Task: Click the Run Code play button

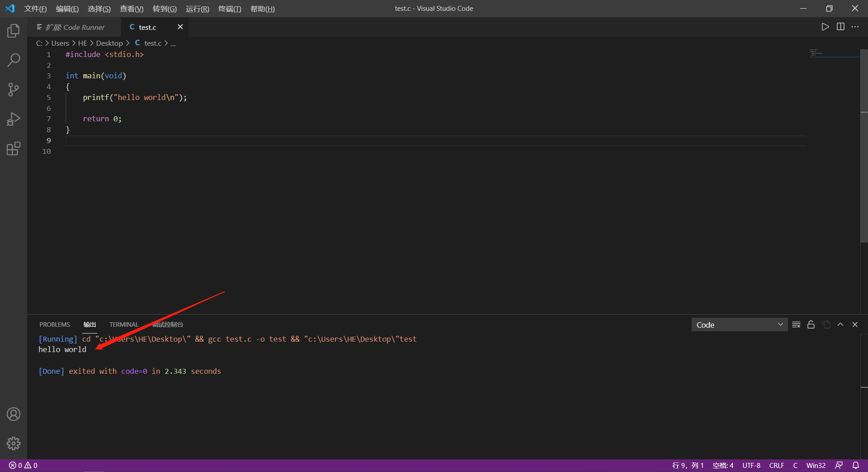Action: coord(825,27)
